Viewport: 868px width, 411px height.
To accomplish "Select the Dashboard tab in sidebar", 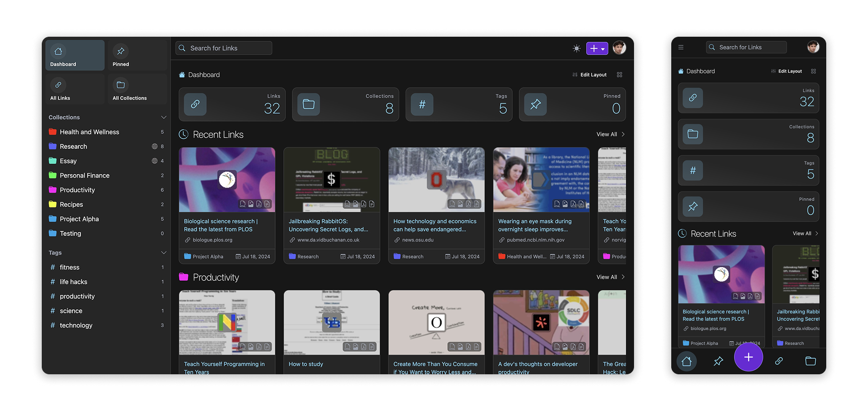I will pyautogui.click(x=75, y=55).
